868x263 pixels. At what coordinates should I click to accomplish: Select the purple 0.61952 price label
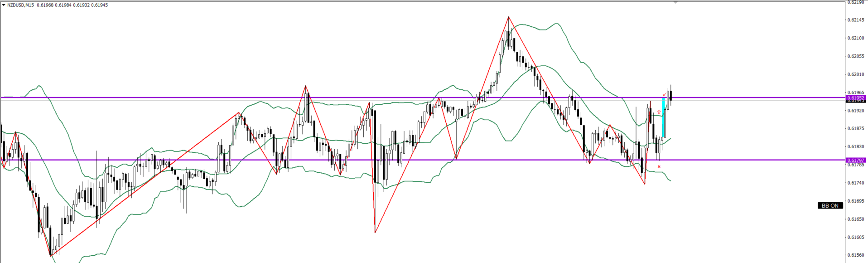pos(856,97)
